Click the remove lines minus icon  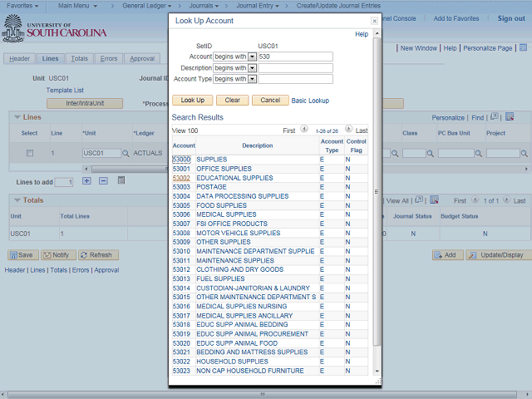point(103,181)
